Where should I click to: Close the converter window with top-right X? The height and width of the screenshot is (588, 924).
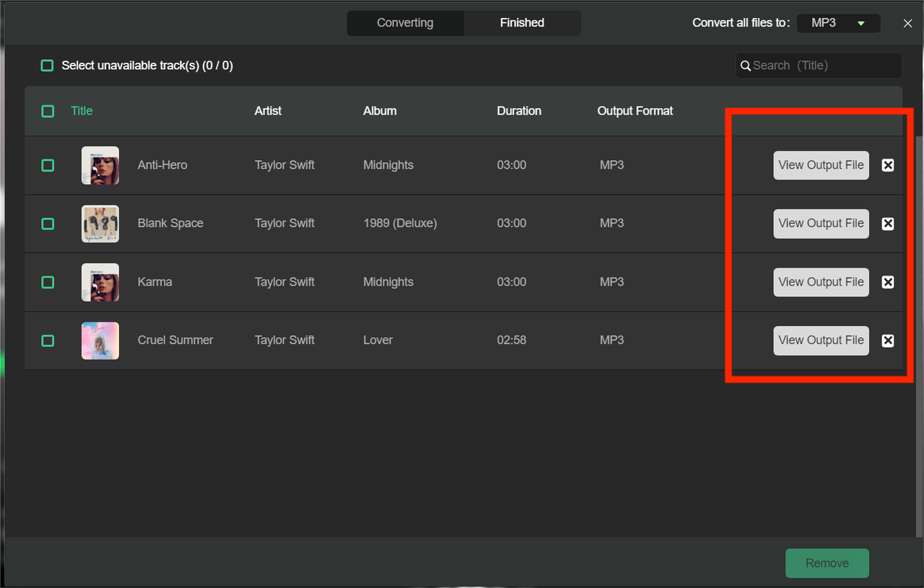(908, 23)
